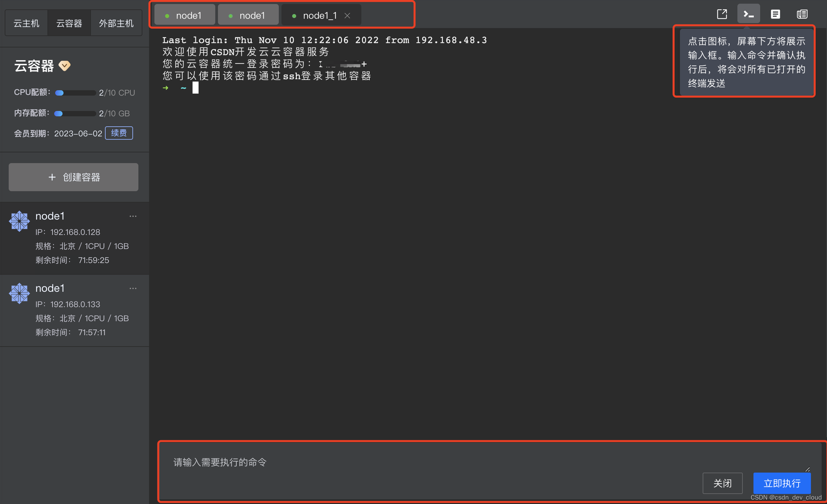Switch to the 外部主机 tab
The height and width of the screenshot is (504, 827).
coord(116,23)
